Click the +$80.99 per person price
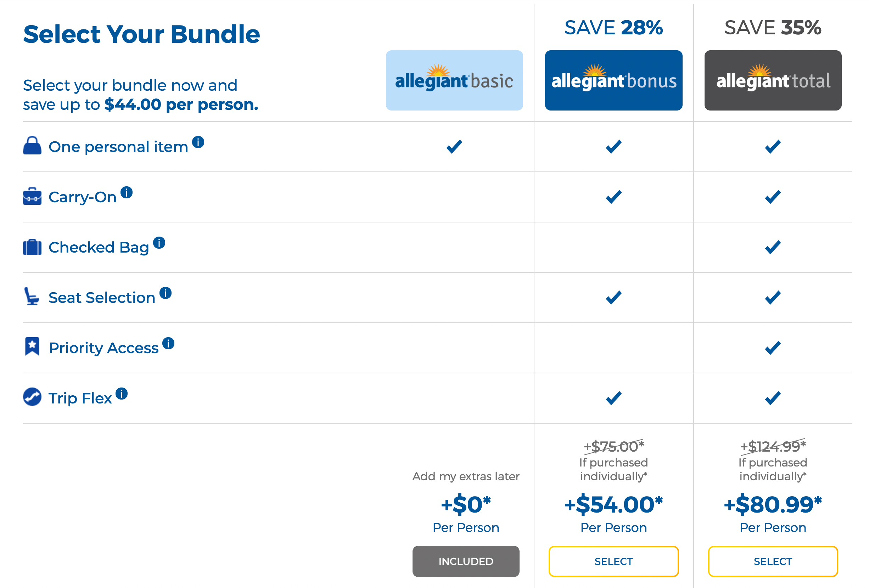This screenshot has width=869, height=588. [x=773, y=505]
